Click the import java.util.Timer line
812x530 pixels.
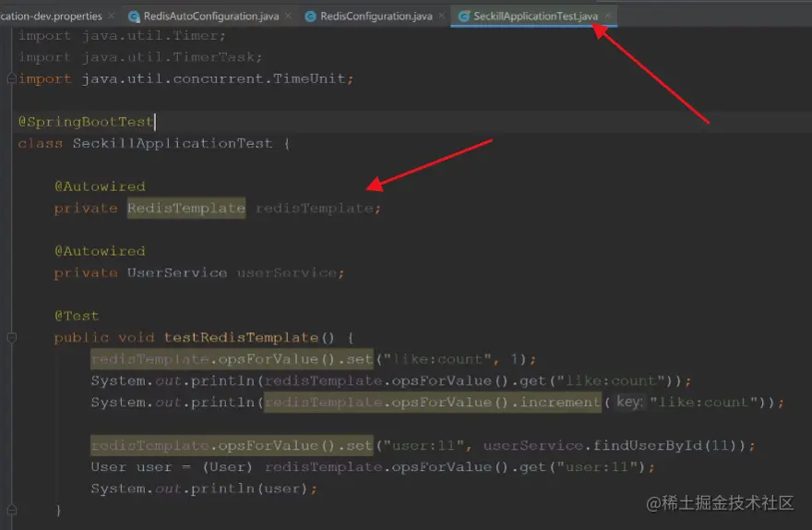click(x=122, y=36)
